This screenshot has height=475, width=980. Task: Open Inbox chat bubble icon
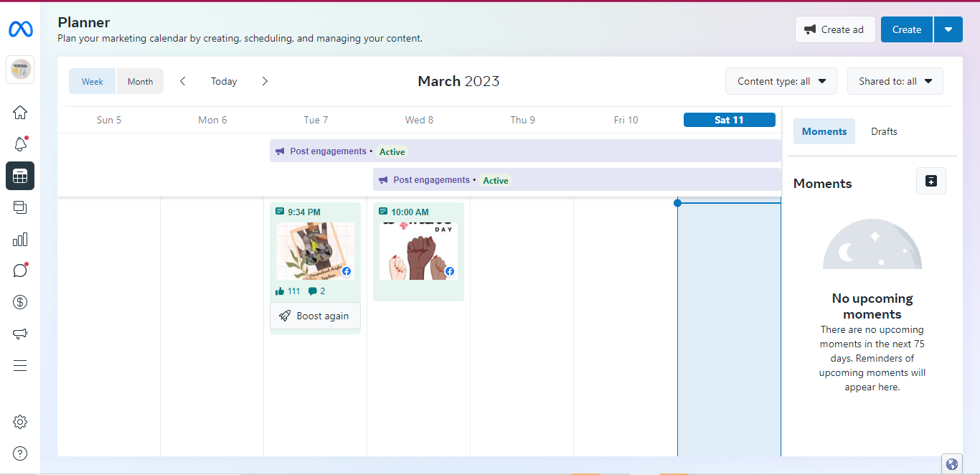point(20,271)
